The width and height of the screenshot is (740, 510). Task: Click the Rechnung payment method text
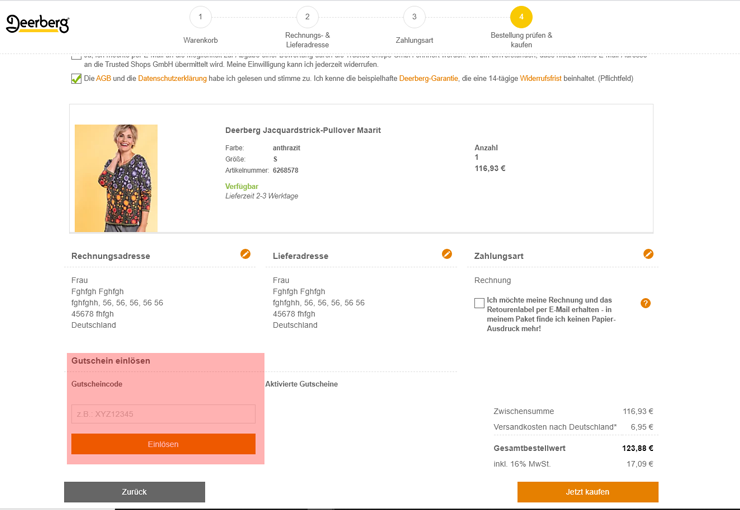pos(493,280)
